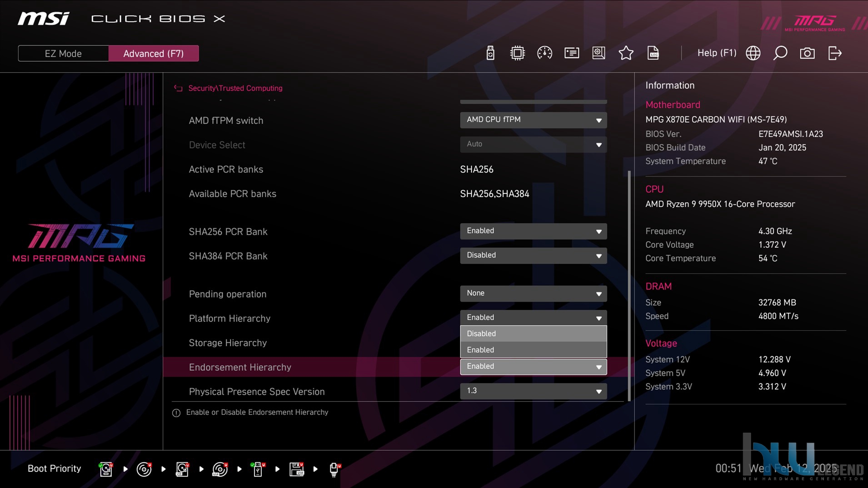Click the System 12V 12.288 V value
This screenshot has height=488, width=868.
pos(774,359)
